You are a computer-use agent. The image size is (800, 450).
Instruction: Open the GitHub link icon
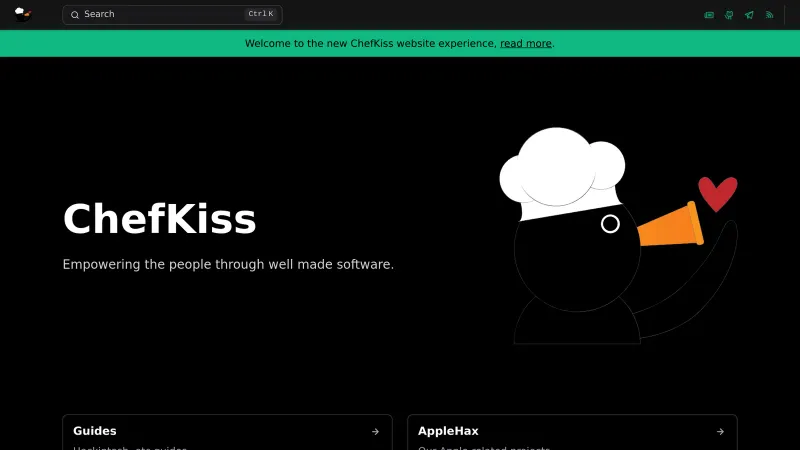coord(729,15)
